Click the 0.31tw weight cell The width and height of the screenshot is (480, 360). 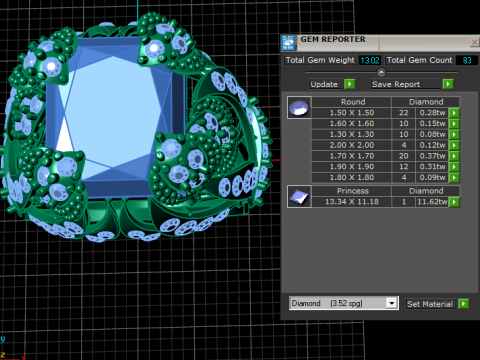point(432,167)
